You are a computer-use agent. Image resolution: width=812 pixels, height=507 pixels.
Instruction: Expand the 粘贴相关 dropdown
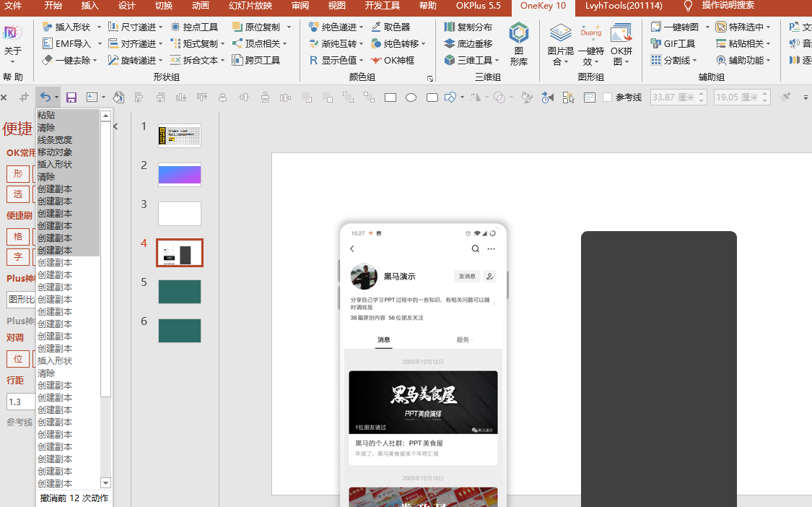[x=768, y=43]
